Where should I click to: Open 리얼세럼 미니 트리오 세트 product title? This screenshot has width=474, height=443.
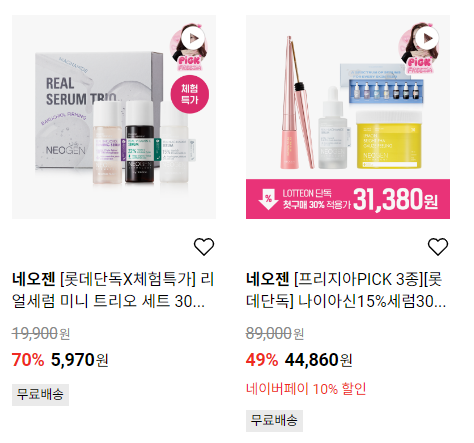click(x=113, y=290)
